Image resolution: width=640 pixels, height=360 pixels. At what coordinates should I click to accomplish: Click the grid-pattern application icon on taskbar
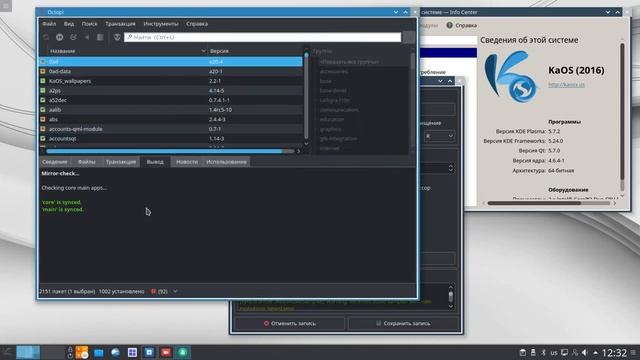132,352
